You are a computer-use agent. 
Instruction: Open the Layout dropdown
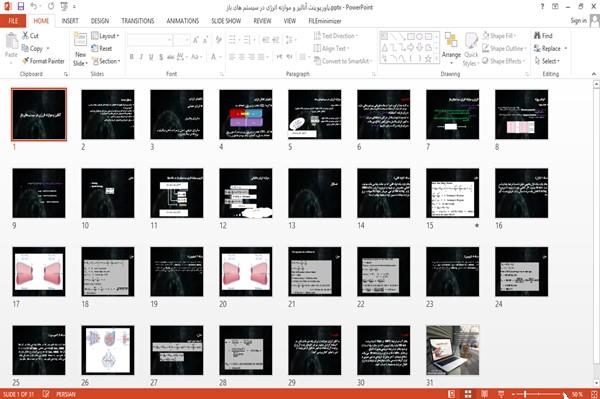pyautogui.click(x=105, y=36)
